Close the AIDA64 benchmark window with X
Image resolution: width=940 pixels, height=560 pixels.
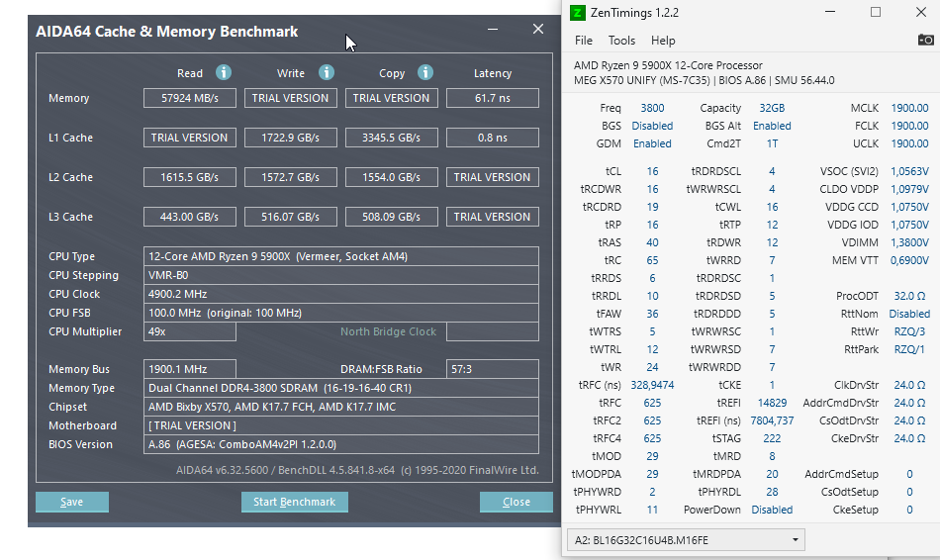pos(538,29)
